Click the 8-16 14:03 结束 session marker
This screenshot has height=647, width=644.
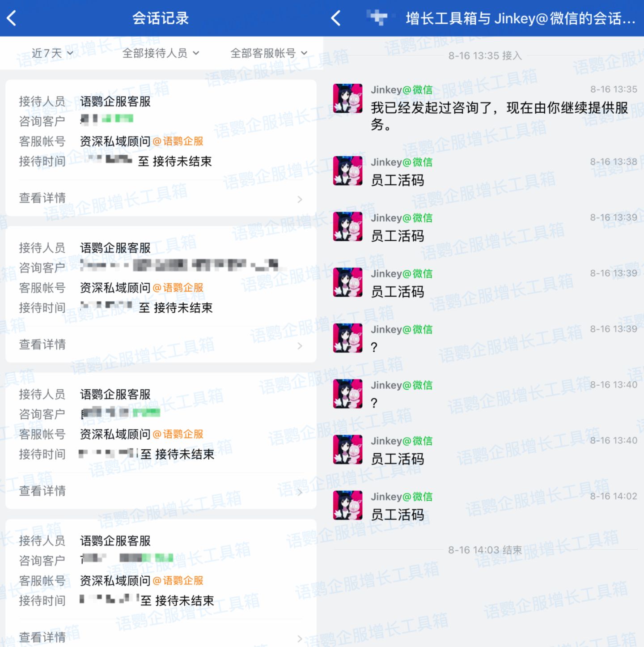coord(485,550)
